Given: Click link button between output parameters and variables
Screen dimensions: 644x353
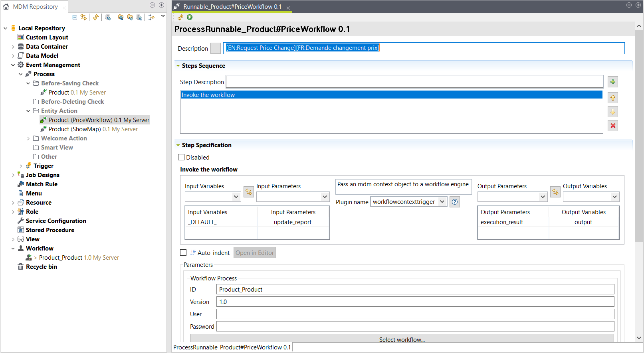Looking at the screenshot, I should pos(555,192).
